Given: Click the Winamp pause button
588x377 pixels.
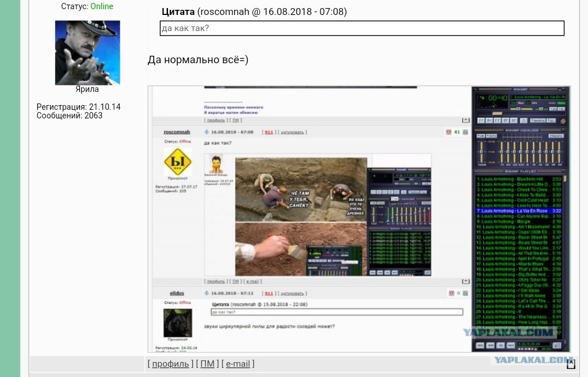Looking at the screenshot, I should (x=497, y=120).
